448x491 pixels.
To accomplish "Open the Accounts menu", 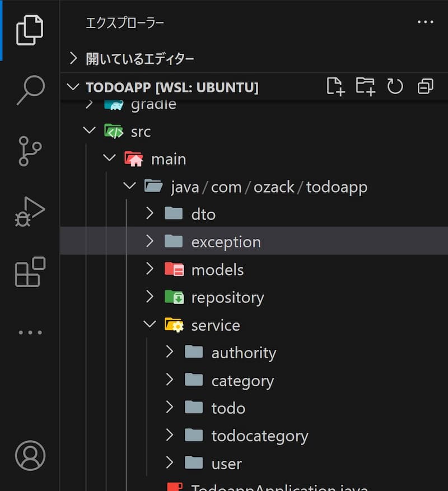I will tap(30, 455).
